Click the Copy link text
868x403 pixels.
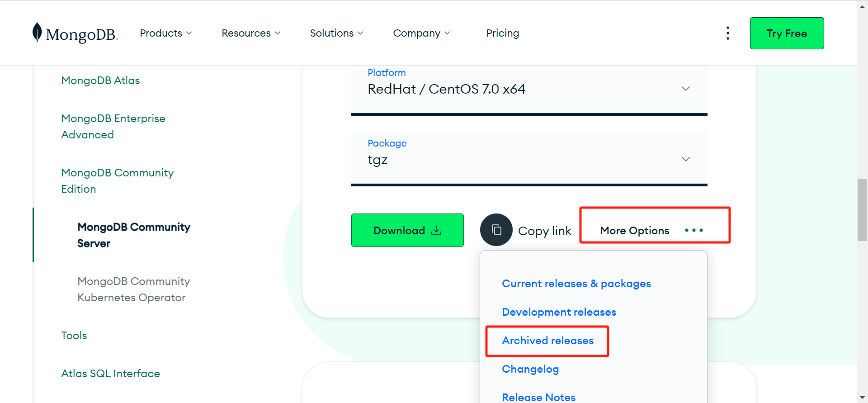coord(544,231)
